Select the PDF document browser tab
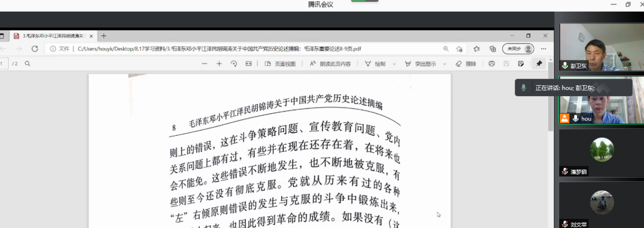 (51, 36)
